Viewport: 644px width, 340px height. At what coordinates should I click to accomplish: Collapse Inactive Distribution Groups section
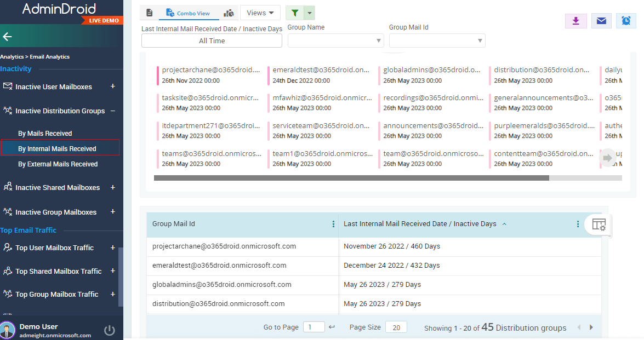click(113, 111)
